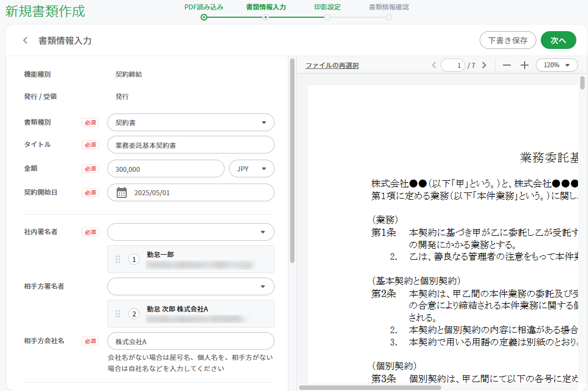
Task: Click the (個別契約) heading in the PDF
Action: 394,365
